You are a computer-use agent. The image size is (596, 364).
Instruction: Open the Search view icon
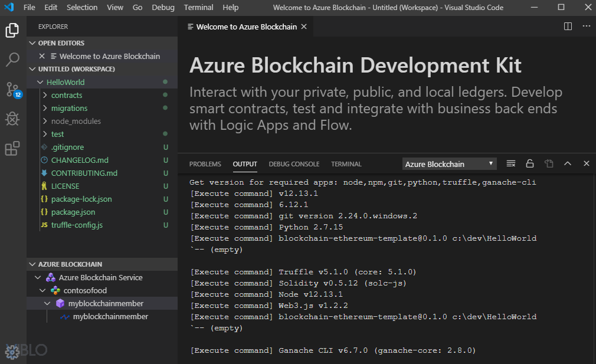coord(12,60)
